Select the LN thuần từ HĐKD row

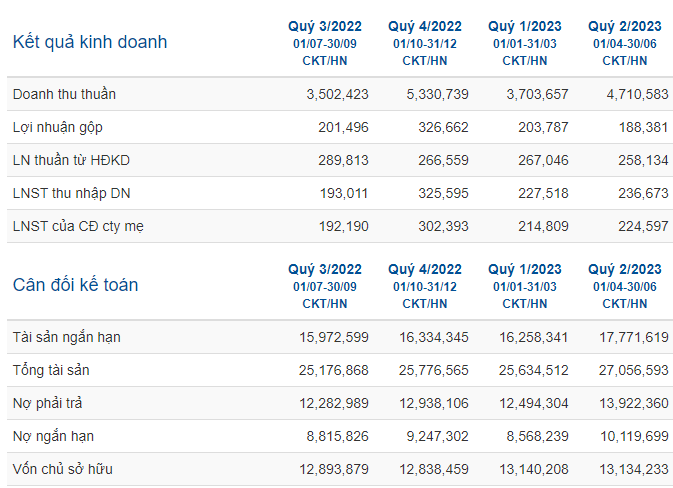[x=340, y=160]
